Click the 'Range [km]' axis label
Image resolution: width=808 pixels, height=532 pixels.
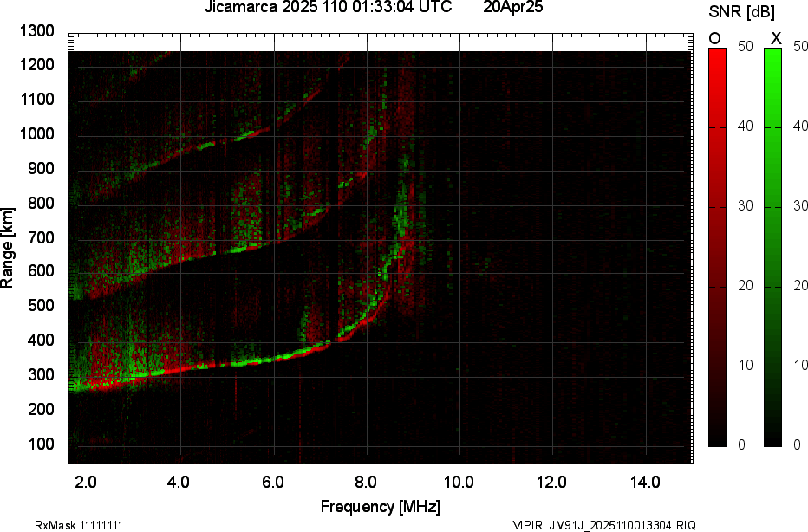pyautogui.click(x=7, y=248)
